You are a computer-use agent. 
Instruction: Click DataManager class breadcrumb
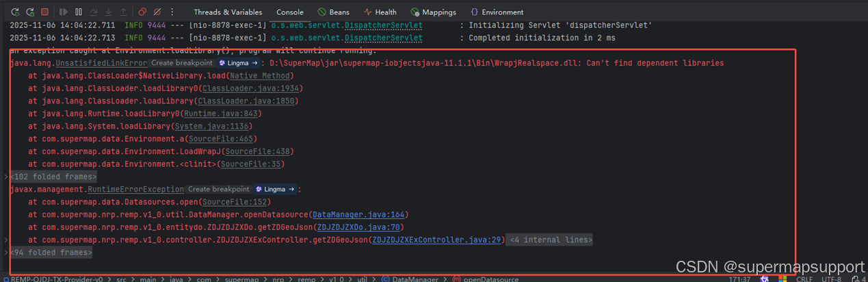(x=411, y=279)
